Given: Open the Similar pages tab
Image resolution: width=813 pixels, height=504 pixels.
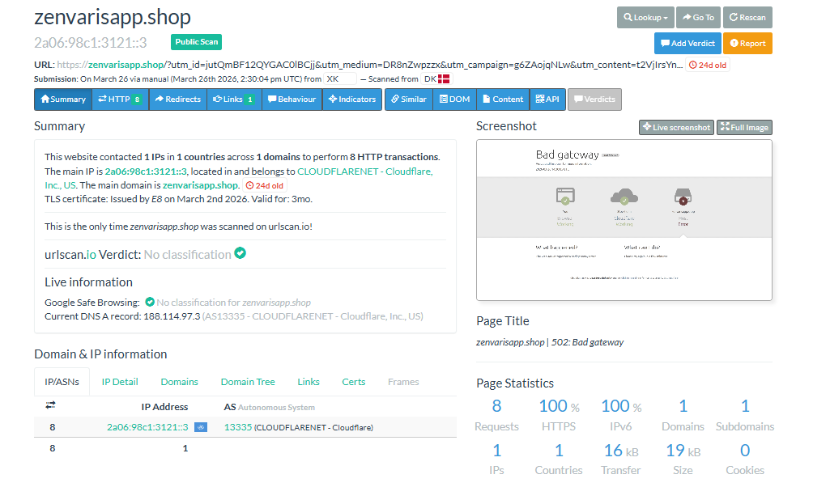Looking at the screenshot, I should pos(408,100).
